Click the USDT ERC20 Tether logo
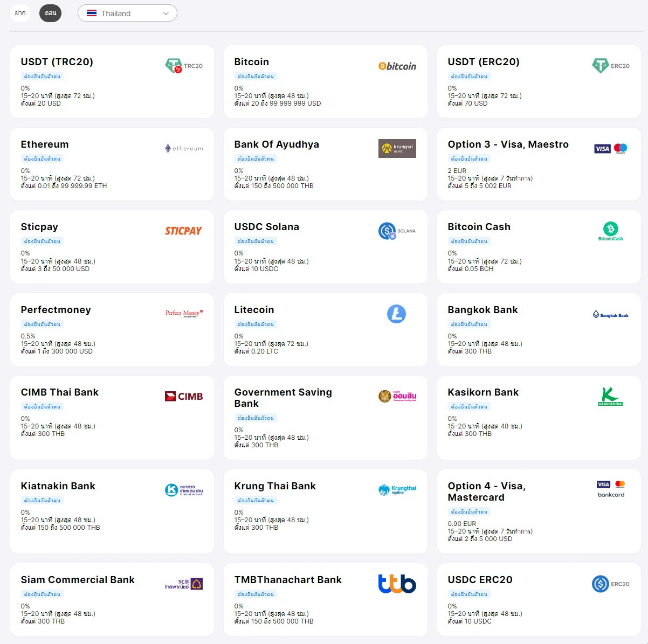This screenshot has width=648, height=644. pyautogui.click(x=611, y=66)
